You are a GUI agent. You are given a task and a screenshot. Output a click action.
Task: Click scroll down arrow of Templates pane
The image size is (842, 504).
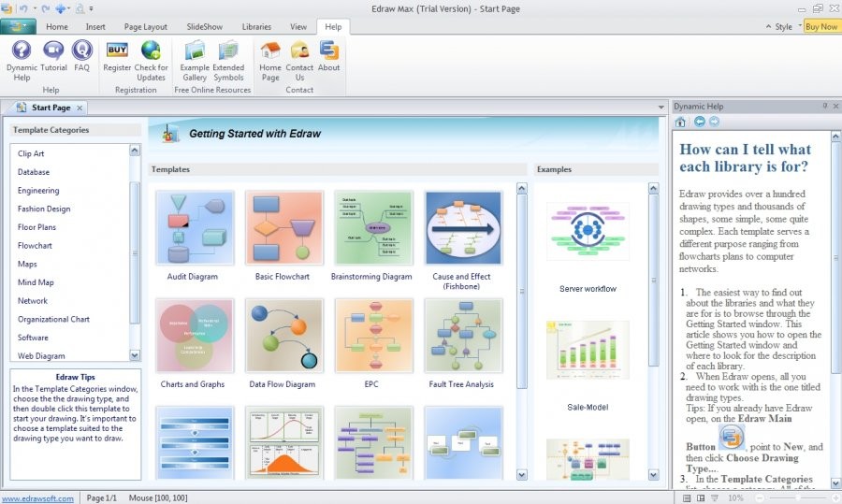521,475
